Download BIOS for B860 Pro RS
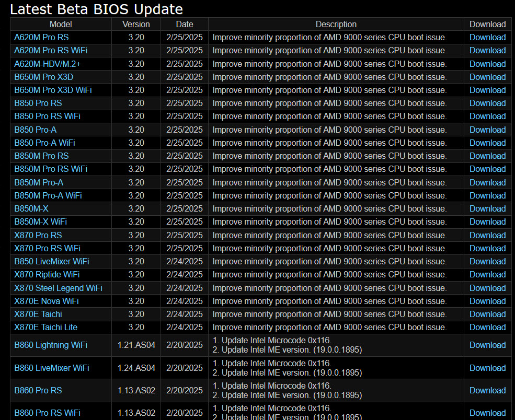This screenshot has height=420, width=515. (487, 391)
